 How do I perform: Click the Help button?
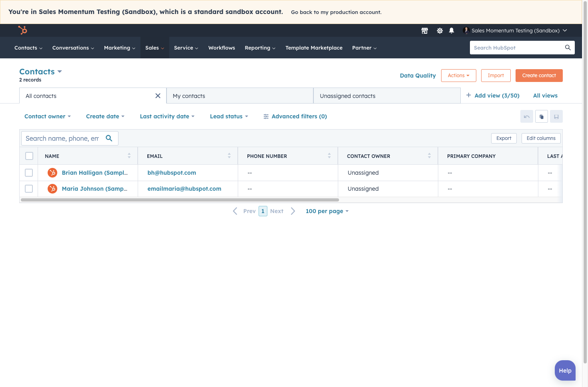pos(565,371)
